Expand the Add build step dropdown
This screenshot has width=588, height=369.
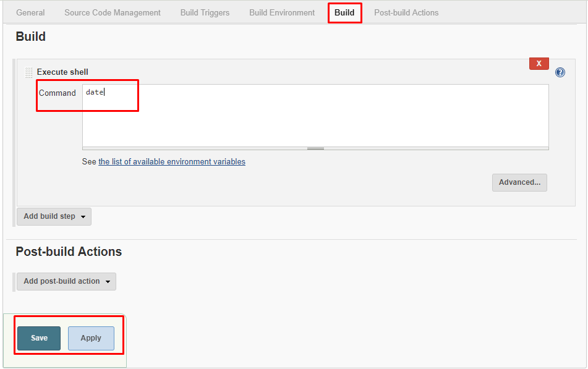[x=54, y=216]
